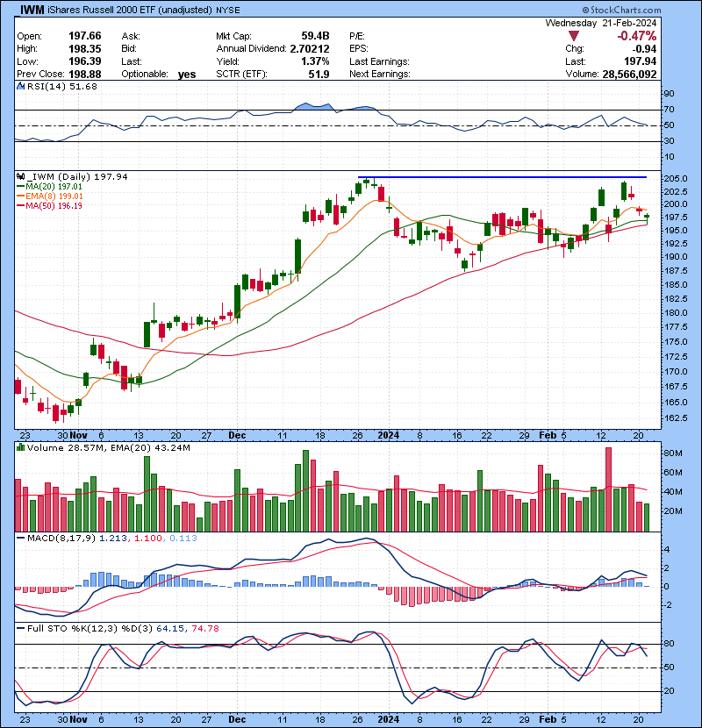Click the 2024 date label under price chart

[389, 435]
